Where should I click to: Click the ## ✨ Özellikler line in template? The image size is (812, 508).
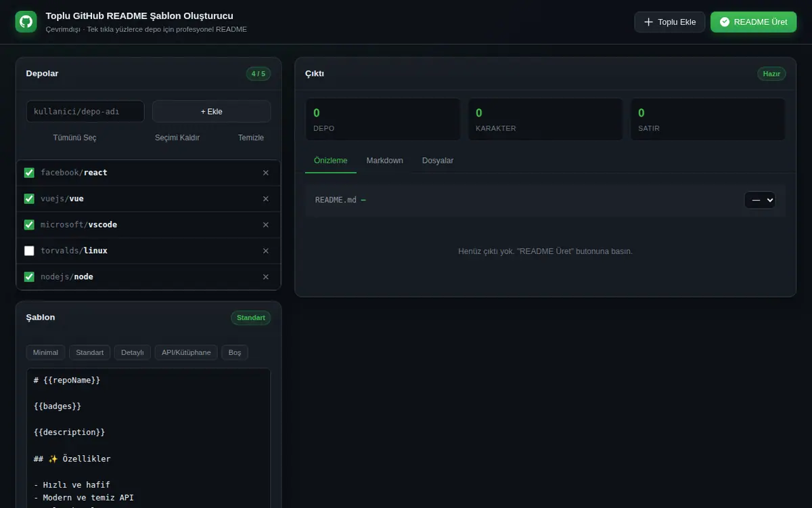pos(72,459)
